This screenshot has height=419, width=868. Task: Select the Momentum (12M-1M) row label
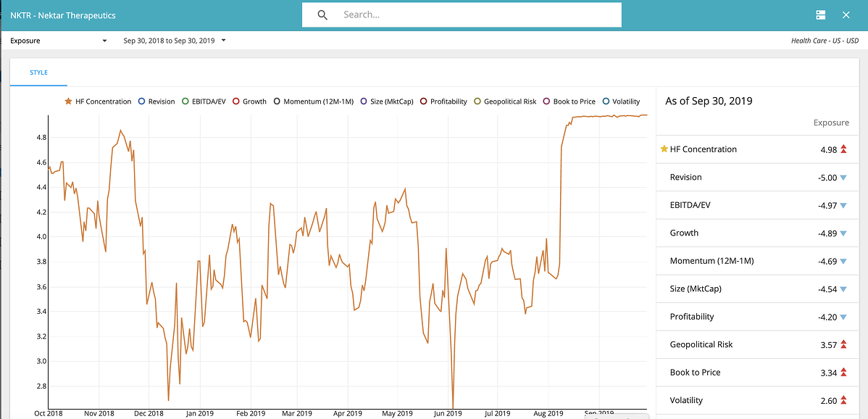tap(711, 261)
